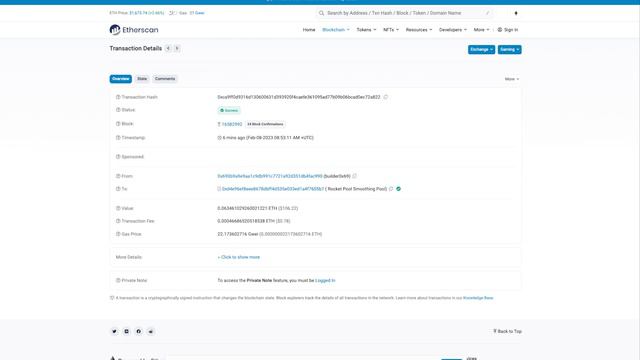Click the gas pump icon in top bar

(x=172, y=13)
